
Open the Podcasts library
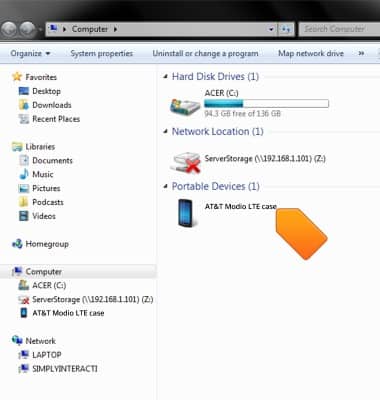click(x=48, y=202)
